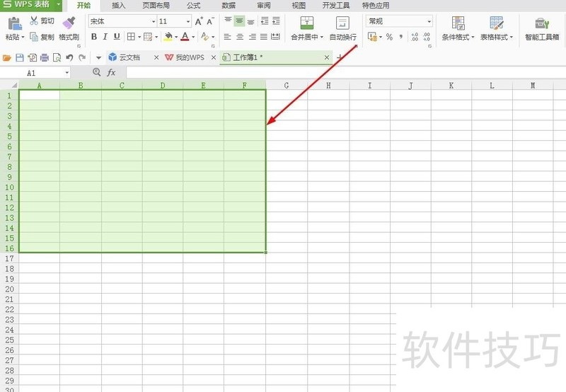The height and width of the screenshot is (392, 566).
Task: Apply comma thousands separator style
Action: point(401,37)
